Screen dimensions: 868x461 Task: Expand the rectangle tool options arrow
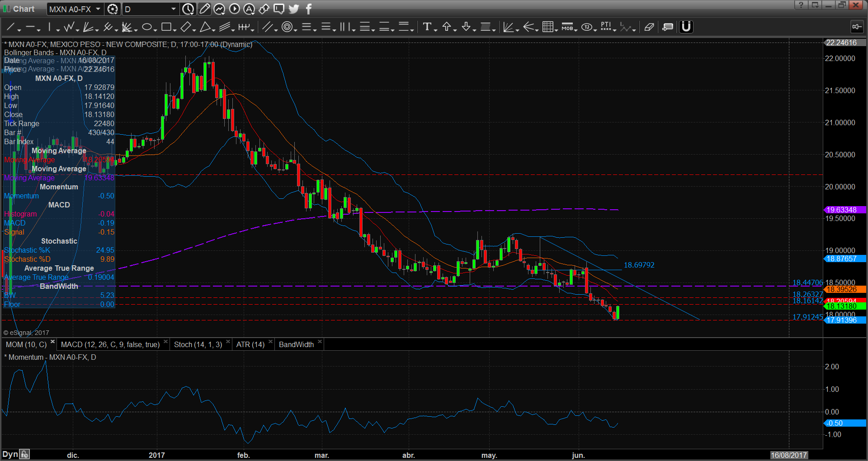click(x=175, y=30)
